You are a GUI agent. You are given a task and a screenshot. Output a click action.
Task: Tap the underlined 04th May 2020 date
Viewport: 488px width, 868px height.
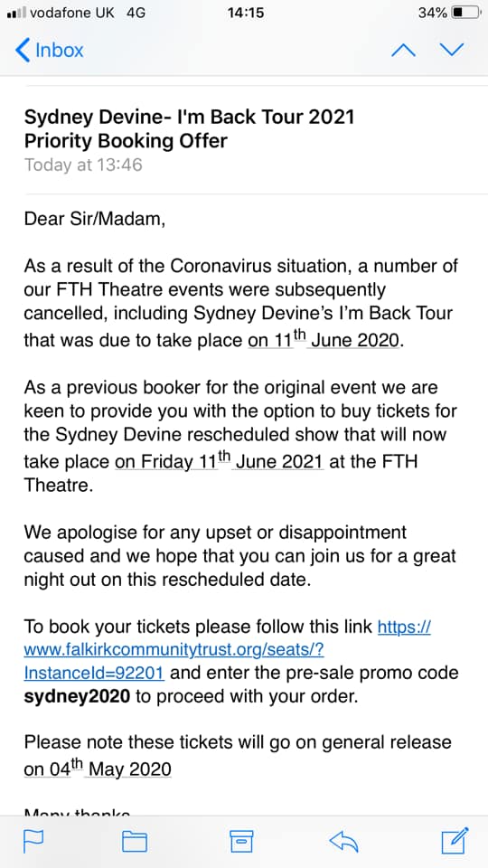tap(98, 769)
